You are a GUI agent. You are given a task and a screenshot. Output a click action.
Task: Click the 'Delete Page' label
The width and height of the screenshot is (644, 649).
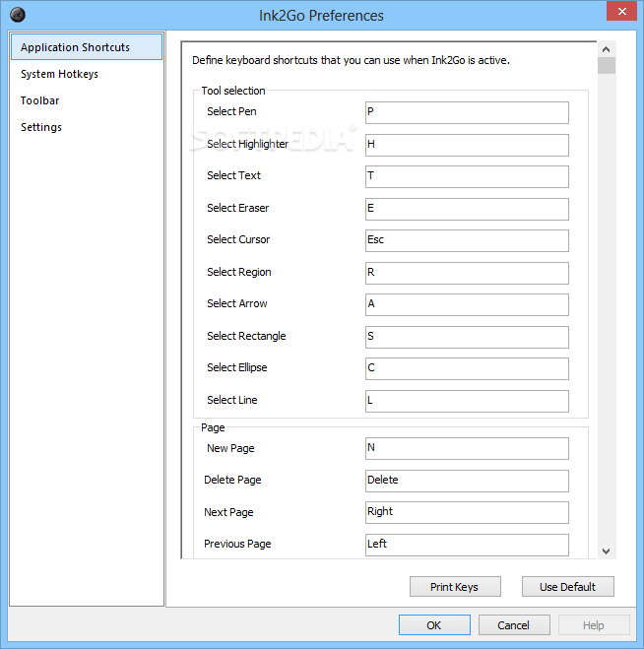(232, 480)
